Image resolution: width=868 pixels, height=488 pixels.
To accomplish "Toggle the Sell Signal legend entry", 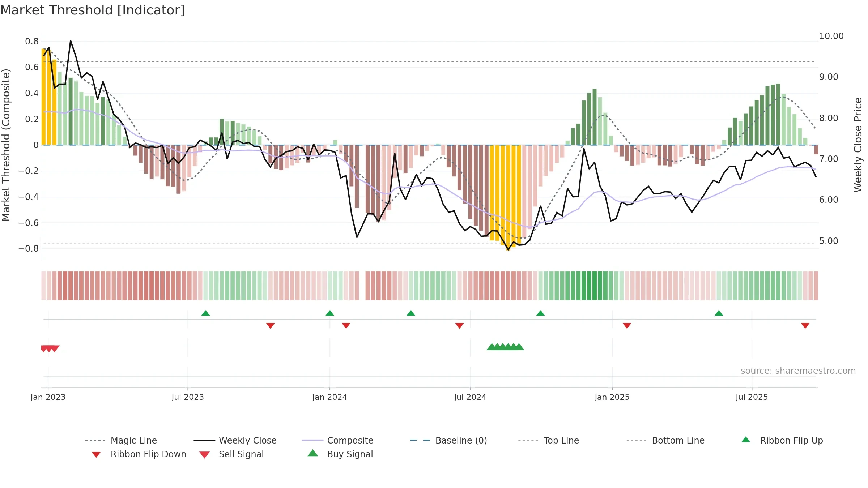I will [231, 454].
